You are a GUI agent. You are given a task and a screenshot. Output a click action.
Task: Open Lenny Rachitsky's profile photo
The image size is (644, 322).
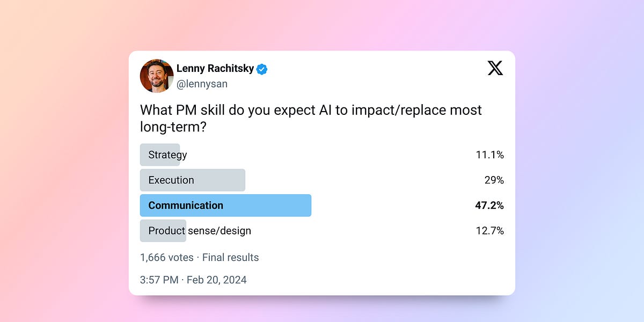[x=157, y=76]
